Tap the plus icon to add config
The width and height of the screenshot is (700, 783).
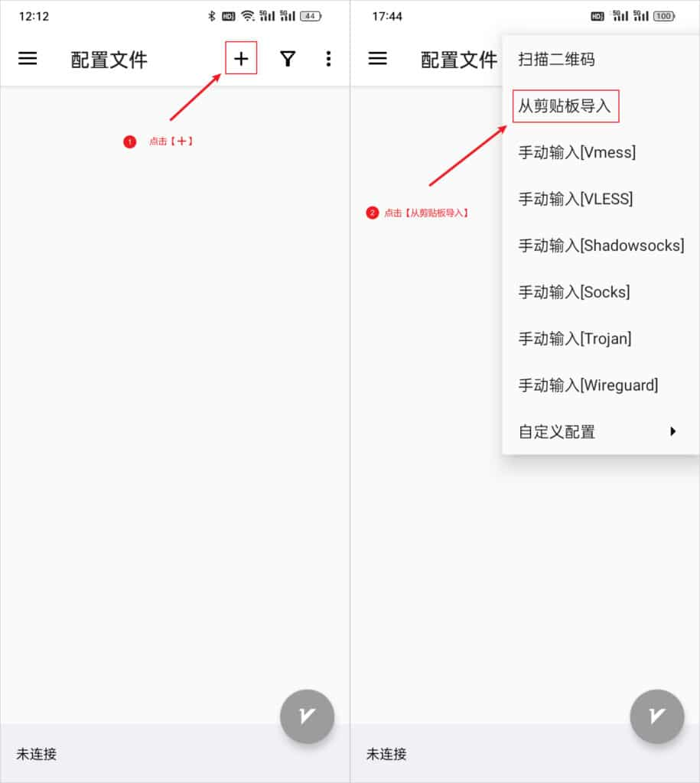click(x=241, y=58)
